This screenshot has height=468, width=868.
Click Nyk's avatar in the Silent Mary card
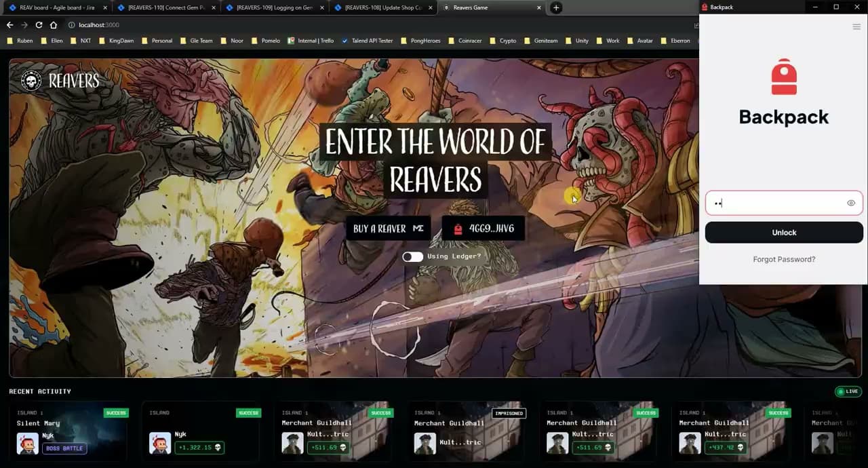click(x=28, y=443)
